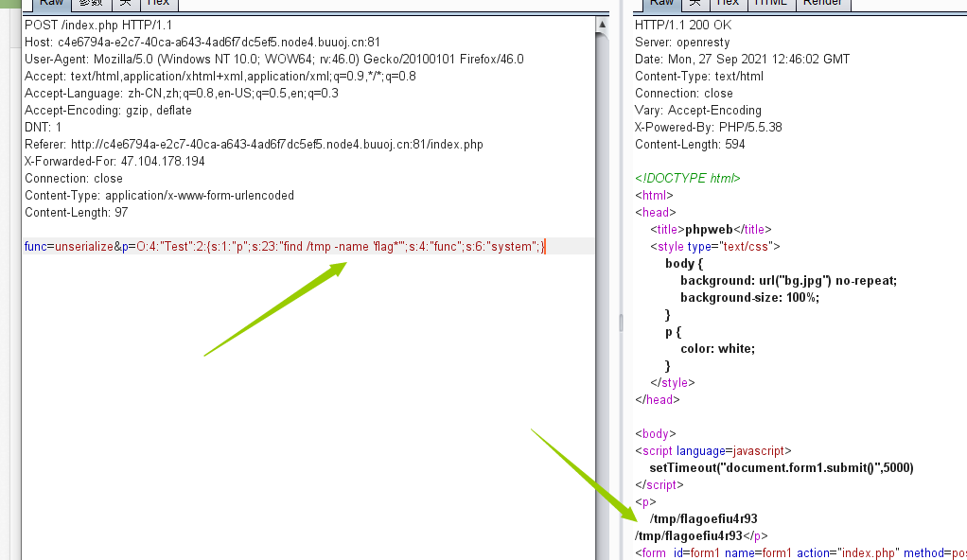Click the 'Accept-Encoding: gzip, deflate' line
967x560 pixels.
point(108,111)
